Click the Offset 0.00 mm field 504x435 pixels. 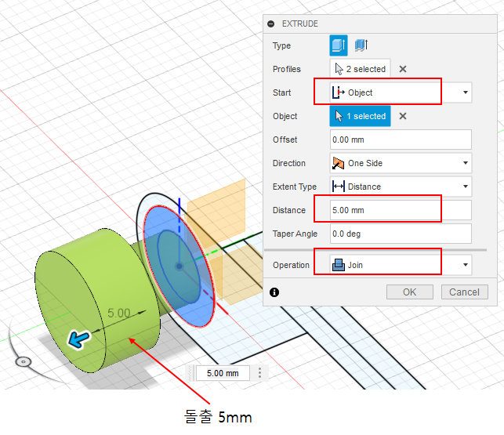pos(401,140)
